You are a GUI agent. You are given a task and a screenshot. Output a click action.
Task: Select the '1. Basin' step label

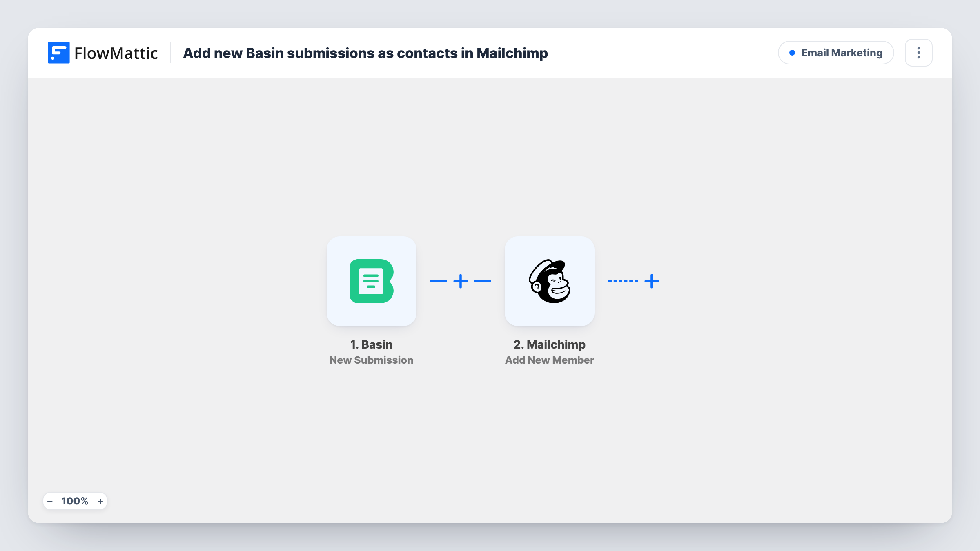point(371,344)
